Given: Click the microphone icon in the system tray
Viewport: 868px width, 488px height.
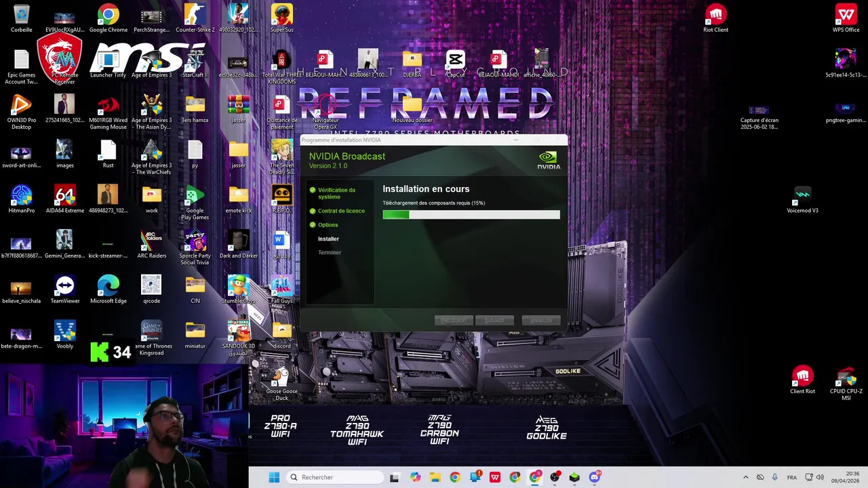Looking at the screenshot, I should 774,477.
